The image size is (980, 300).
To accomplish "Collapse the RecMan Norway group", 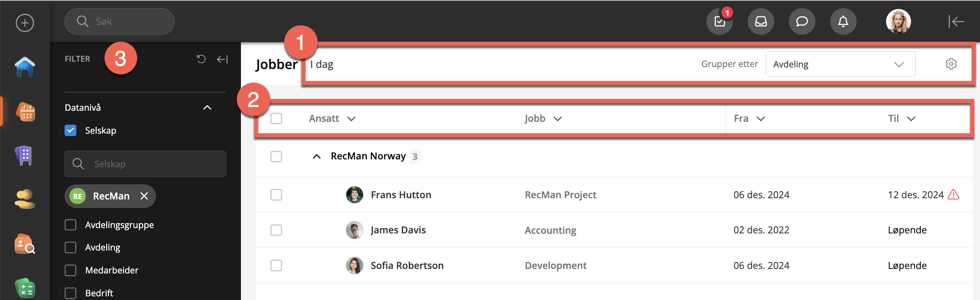I will [316, 157].
